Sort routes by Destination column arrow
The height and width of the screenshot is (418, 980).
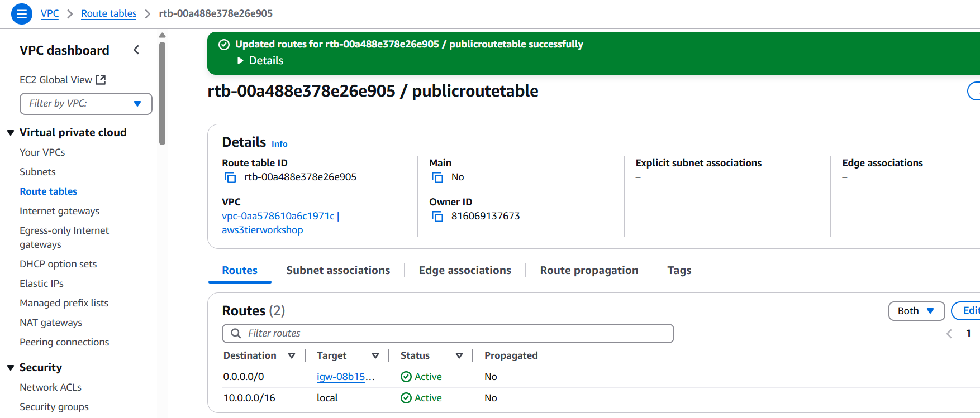click(292, 356)
